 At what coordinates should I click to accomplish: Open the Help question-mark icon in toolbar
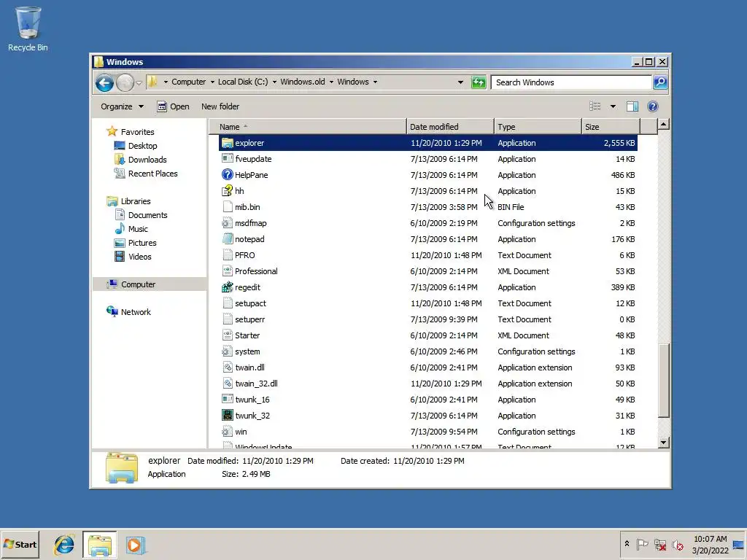tap(653, 106)
